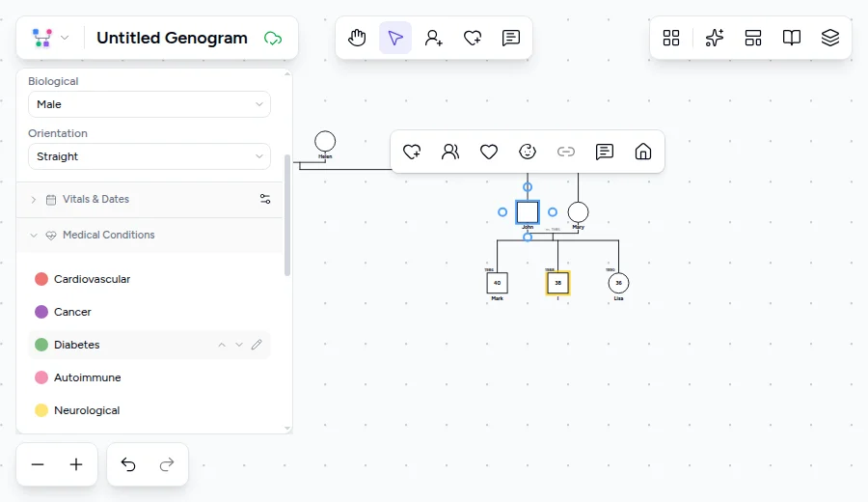Select the yellow highlighted node aged 38
The image size is (868, 502).
[558, 283]
